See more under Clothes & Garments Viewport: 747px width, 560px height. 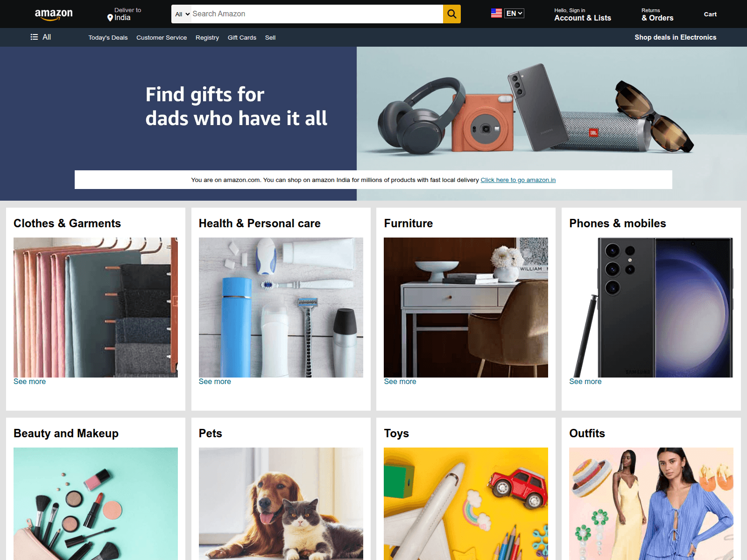click(x=30, y=382)
